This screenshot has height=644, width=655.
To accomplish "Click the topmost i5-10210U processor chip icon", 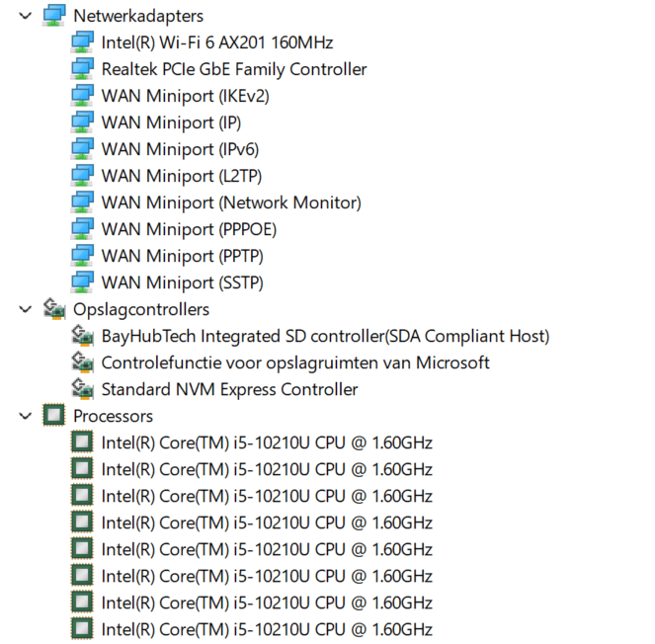I will click(x=83, y=443).
